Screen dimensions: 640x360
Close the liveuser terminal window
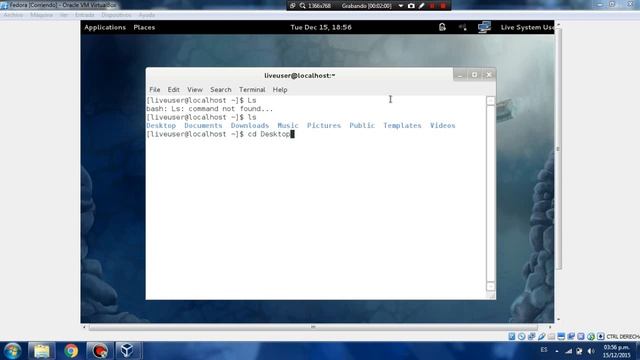[x=489, y=75]
